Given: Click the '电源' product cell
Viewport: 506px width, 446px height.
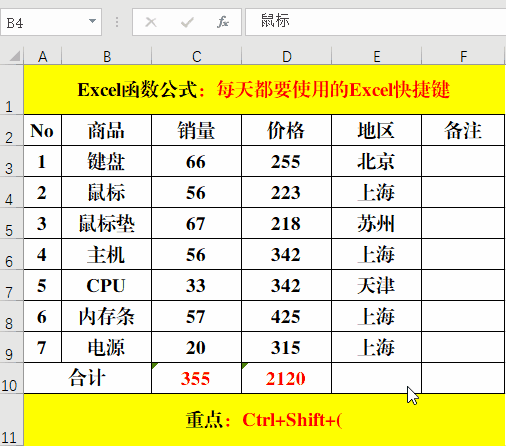Looking at the screenshot, I should [x=107, y=347].
